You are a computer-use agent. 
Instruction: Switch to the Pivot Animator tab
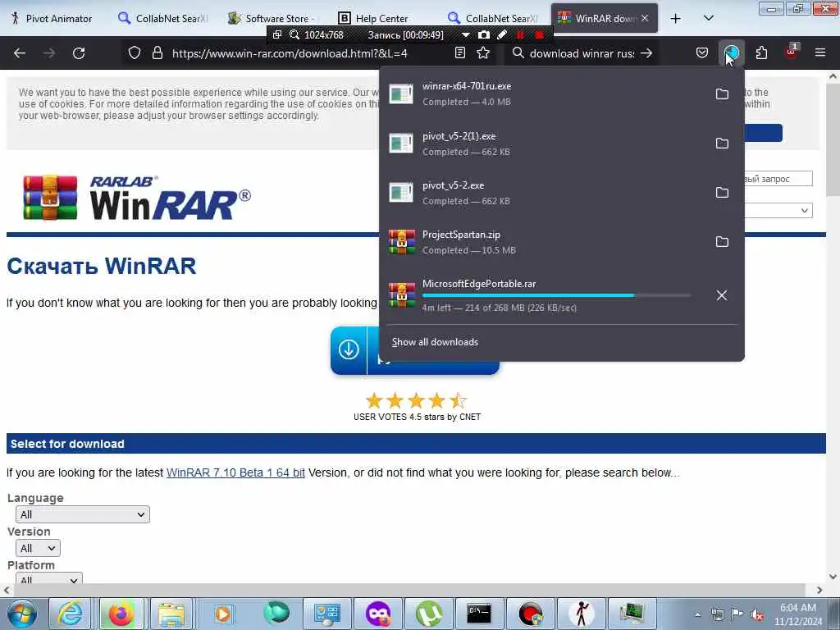(x=52, y=18)
